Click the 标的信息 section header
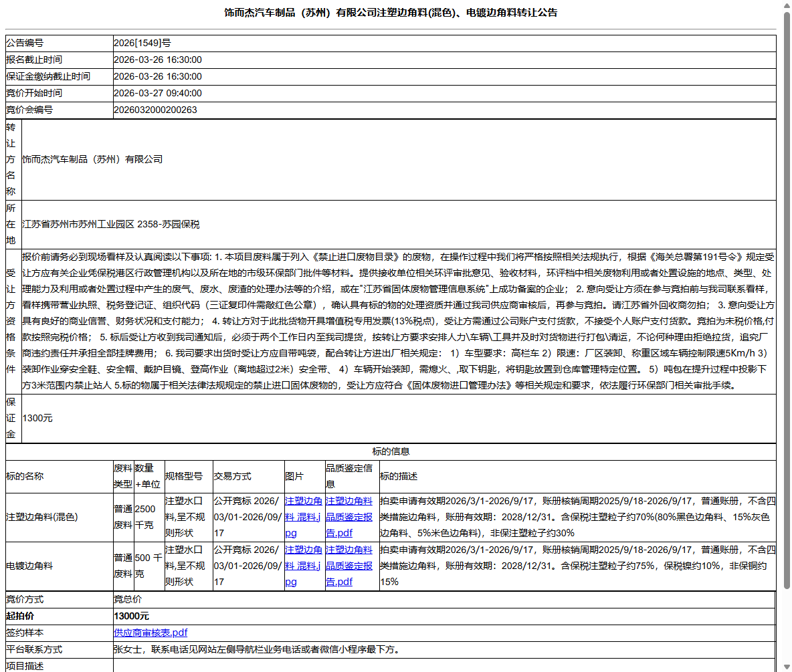 [391, 452]
